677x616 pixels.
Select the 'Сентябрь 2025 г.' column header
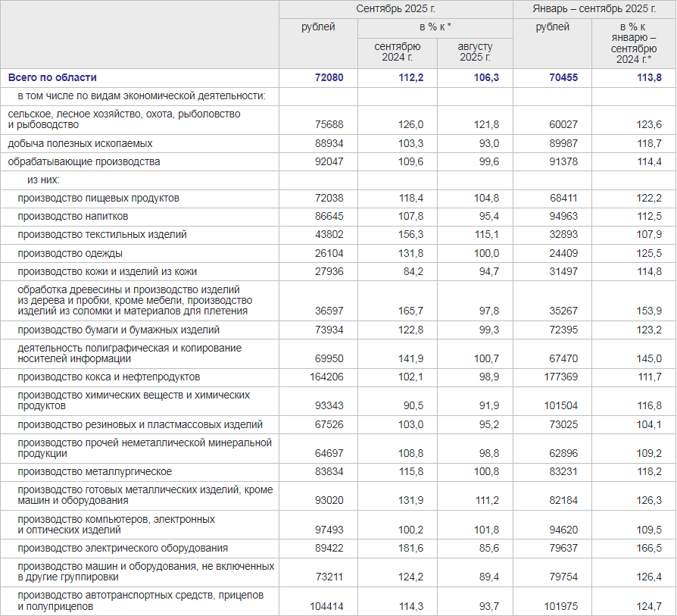[396, 8]
